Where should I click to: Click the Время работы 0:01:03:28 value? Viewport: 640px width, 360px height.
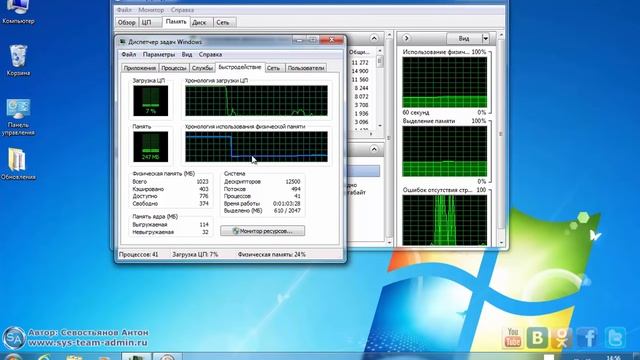287,203
